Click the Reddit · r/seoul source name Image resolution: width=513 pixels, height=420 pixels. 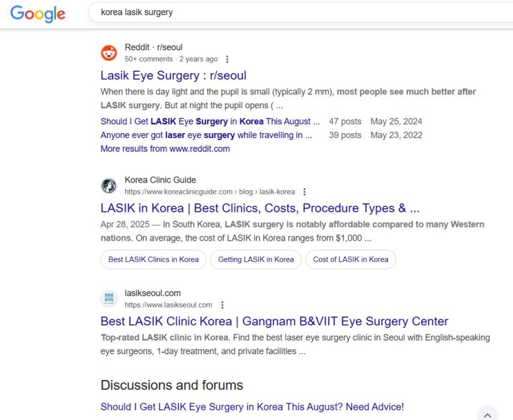[154, 48]
